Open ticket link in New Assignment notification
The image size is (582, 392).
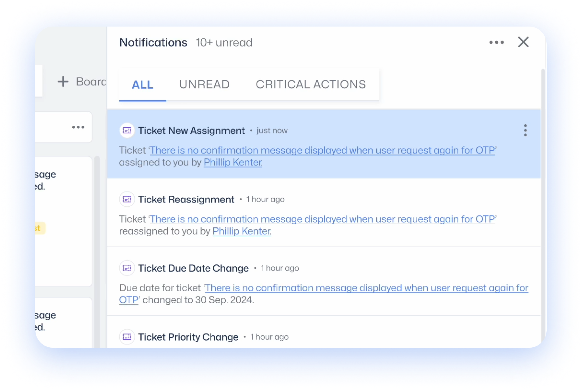click(322, 150)
